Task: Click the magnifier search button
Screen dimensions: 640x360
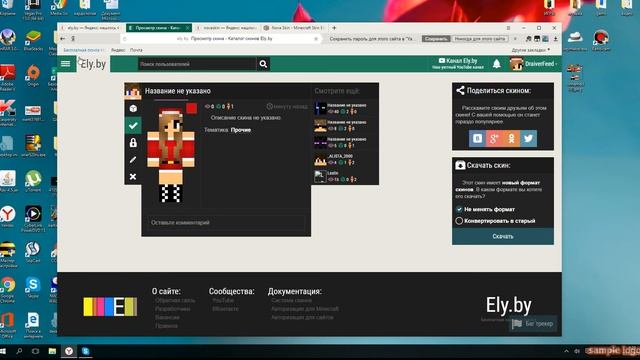Action: point(263,64)
